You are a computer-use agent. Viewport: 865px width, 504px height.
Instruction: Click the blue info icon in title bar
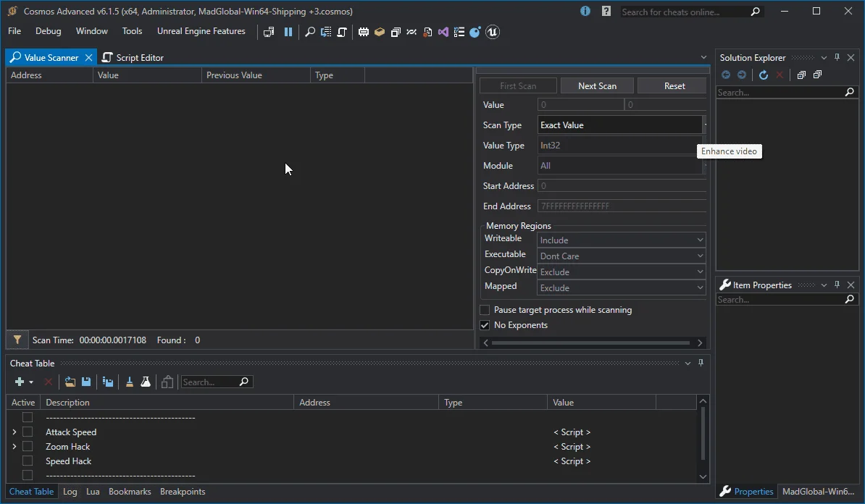(x=585, y=11)
